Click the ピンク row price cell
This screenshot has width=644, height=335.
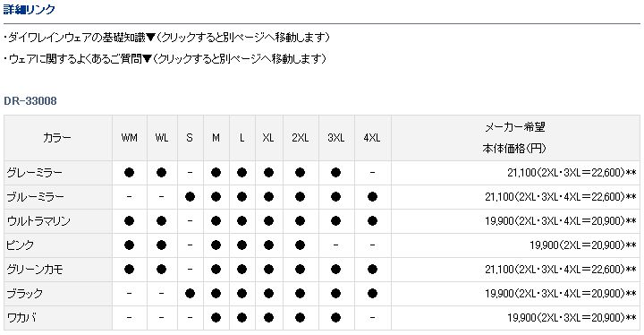(x=515, y=245)
